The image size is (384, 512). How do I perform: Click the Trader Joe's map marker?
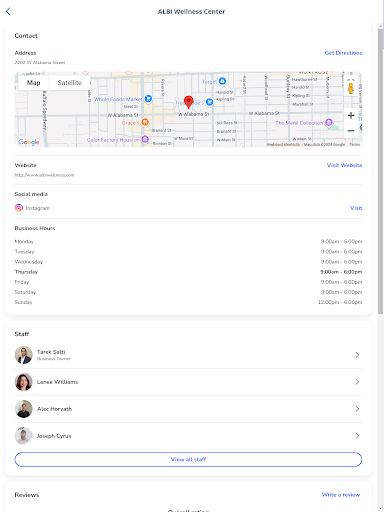(209, 102)
